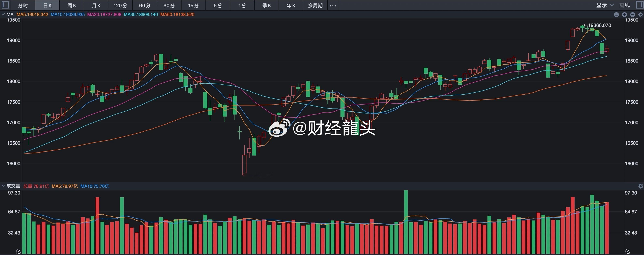Click the MA5:19018.342 label

pos(32,14)
